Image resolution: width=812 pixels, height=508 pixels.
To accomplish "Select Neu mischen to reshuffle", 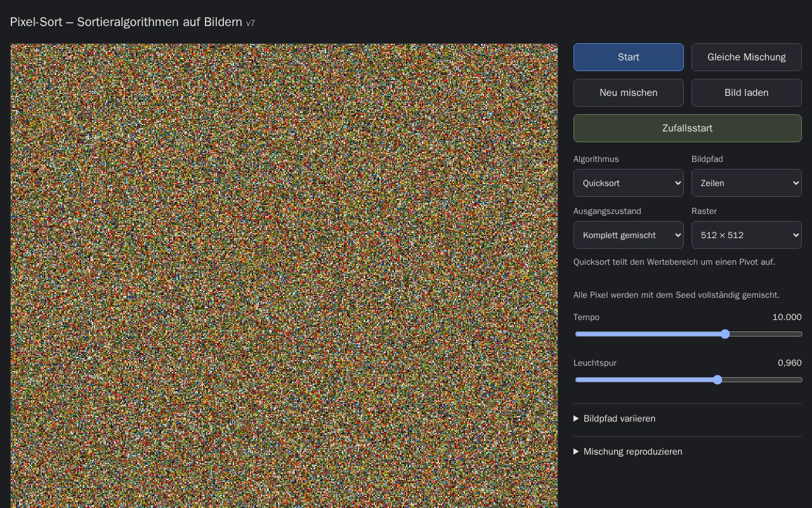I will click(x=629, y=93).
